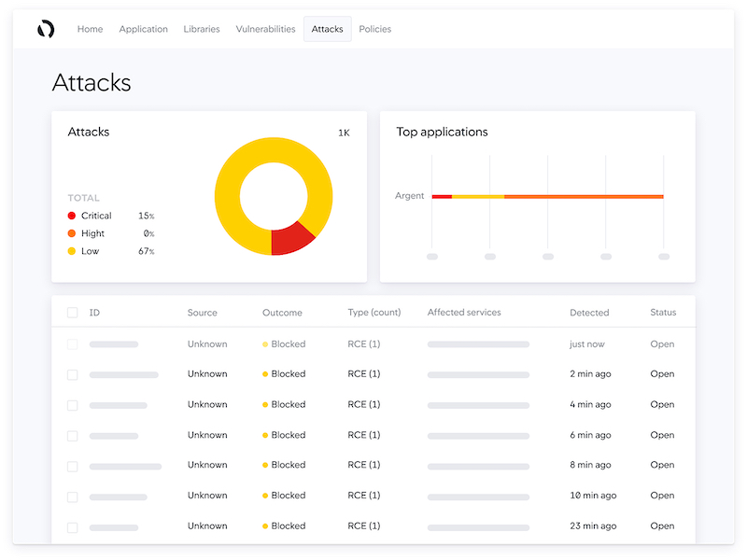Select the Attacks tab
Viewport: 747px width, 560px height.
(x=328, y=29)
